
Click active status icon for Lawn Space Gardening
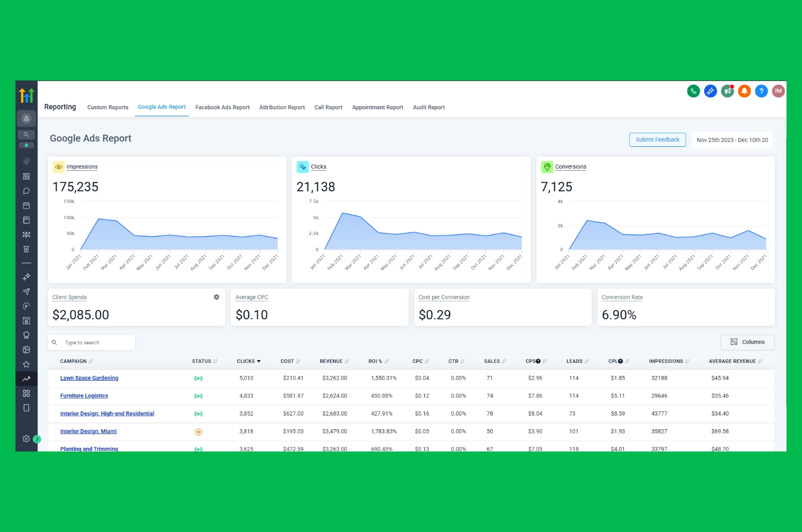click(x=199, y=379)
